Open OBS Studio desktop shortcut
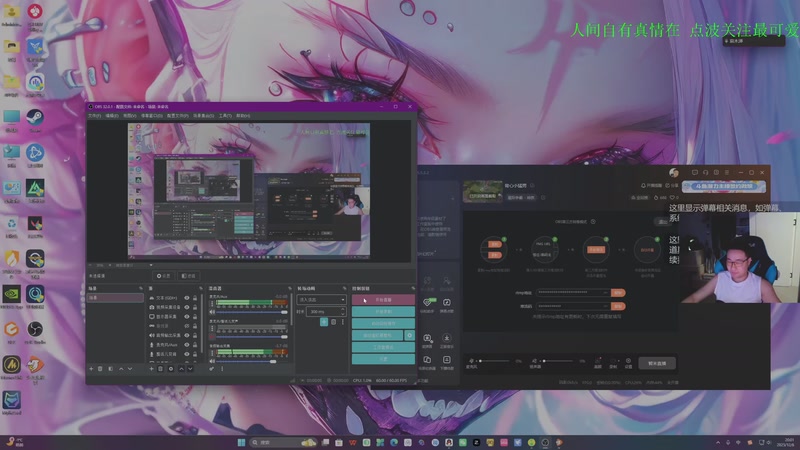800x450 pixels. click(35, 332)
